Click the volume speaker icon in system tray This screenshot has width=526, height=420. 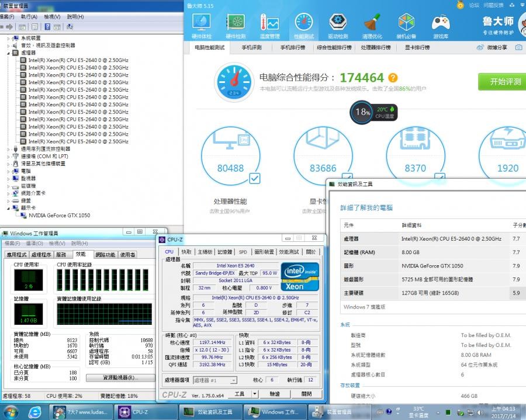coord(480,412)
